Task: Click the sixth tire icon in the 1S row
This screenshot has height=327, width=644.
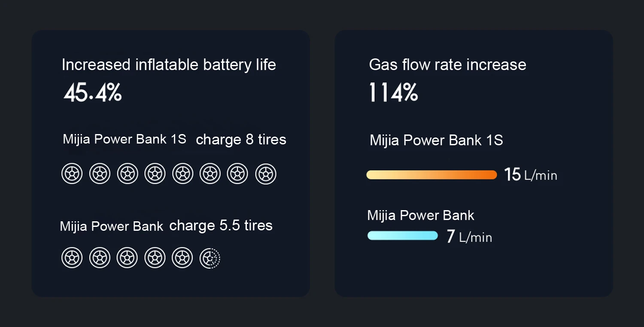Action: pos(210,174)
